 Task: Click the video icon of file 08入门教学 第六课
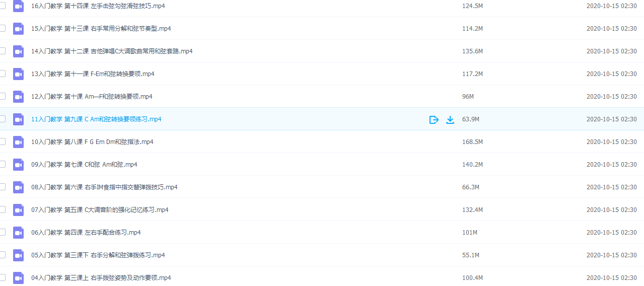coord(19,187)
